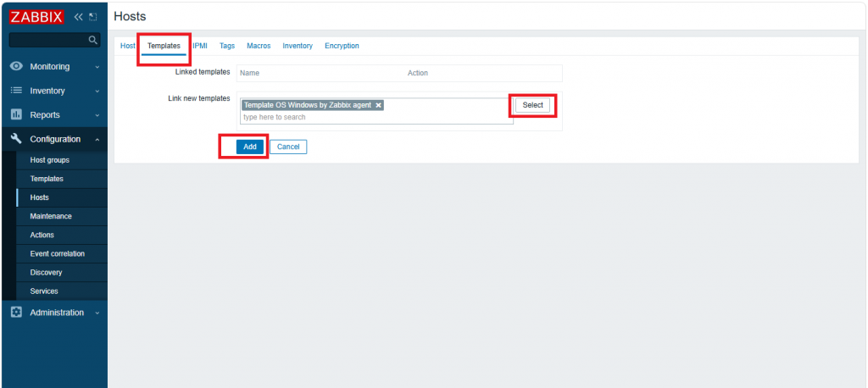Click the Name column header in Linked templates
The image size is (868, 388).
(x=250, y=73)
